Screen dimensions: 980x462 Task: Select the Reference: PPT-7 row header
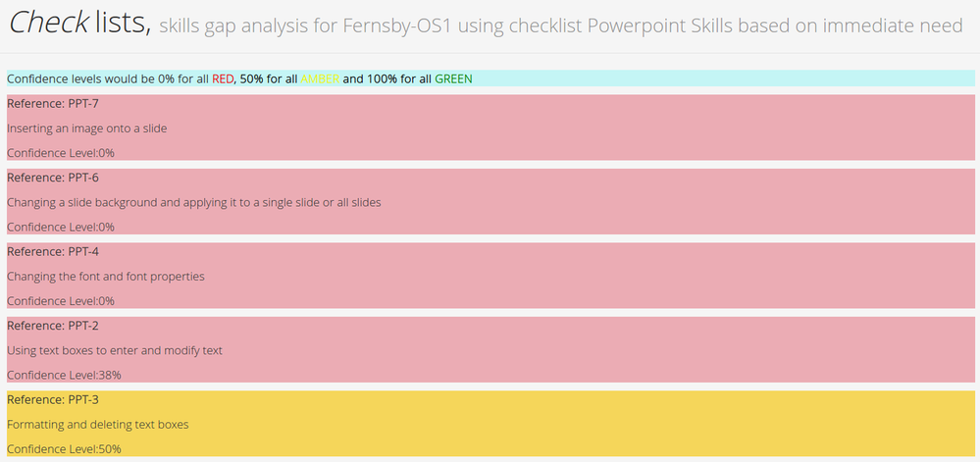[53, 103]
